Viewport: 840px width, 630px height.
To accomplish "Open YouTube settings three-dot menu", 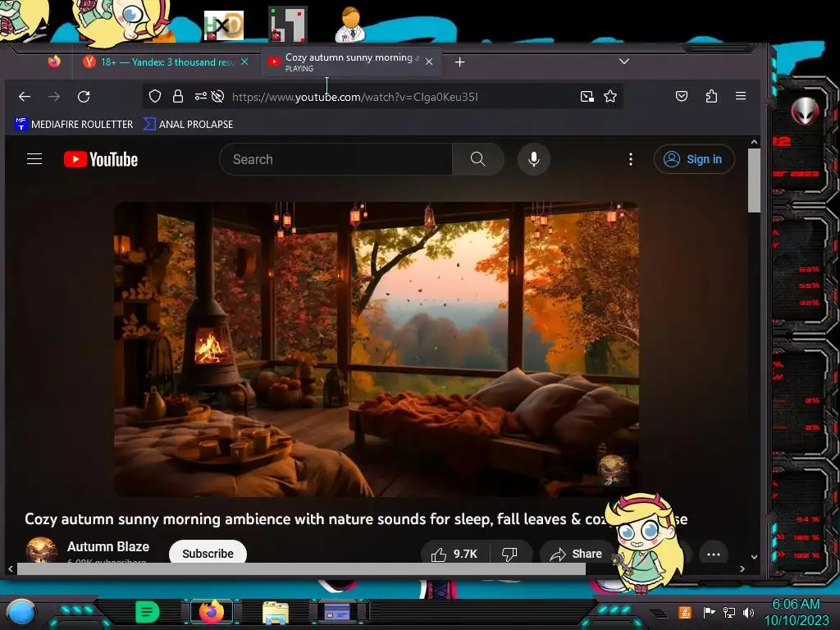I will (x=631, y=159).
